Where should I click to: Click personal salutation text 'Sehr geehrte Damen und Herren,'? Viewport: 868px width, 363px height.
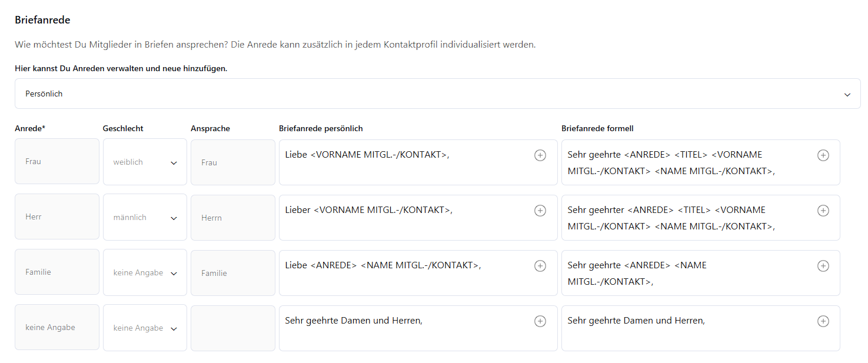354,321
